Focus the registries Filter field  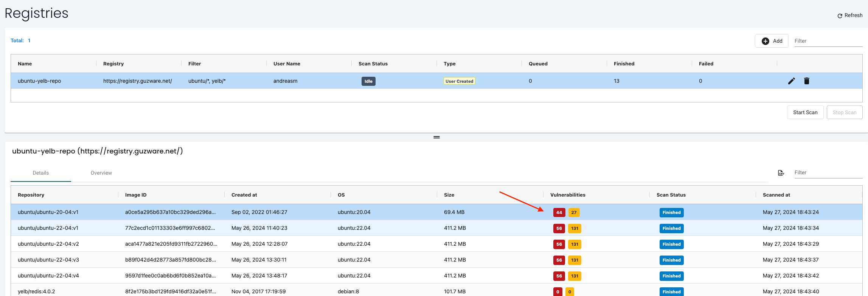click(x=828, y=41)
